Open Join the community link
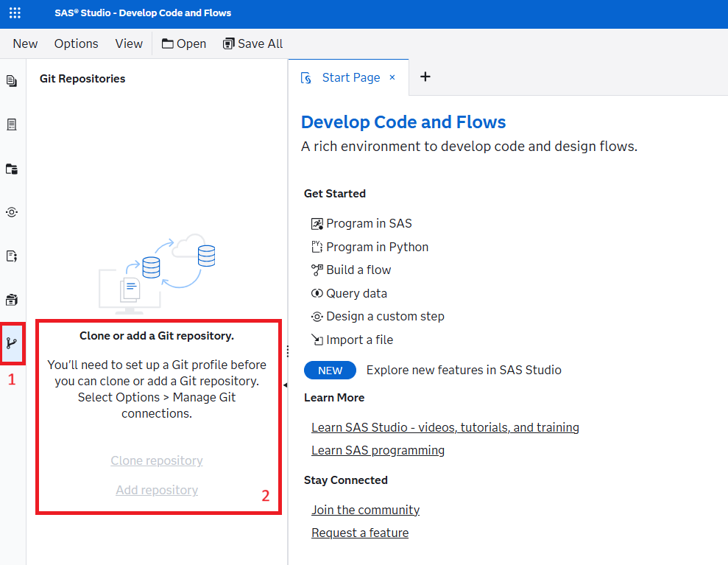This screenshot has height=565, width=728. [365, 510]
